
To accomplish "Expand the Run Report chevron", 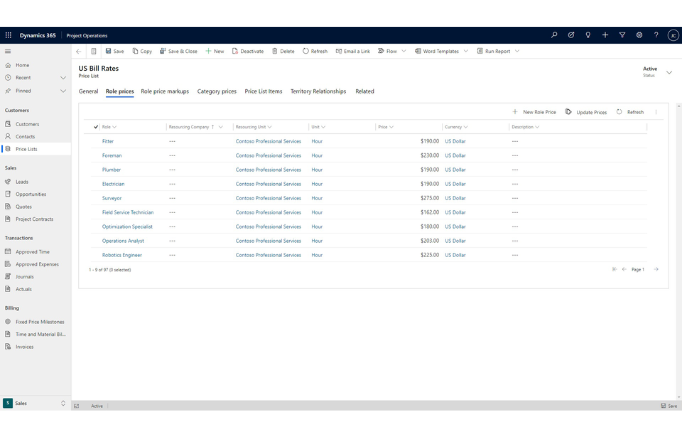I will (x=517, y=51).
